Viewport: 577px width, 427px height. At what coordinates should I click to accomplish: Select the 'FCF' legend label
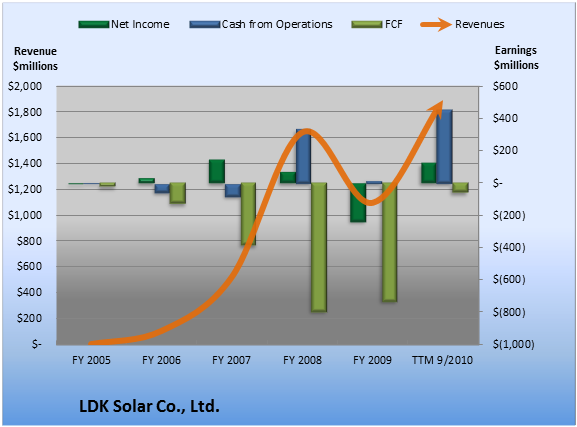point(394,24)
